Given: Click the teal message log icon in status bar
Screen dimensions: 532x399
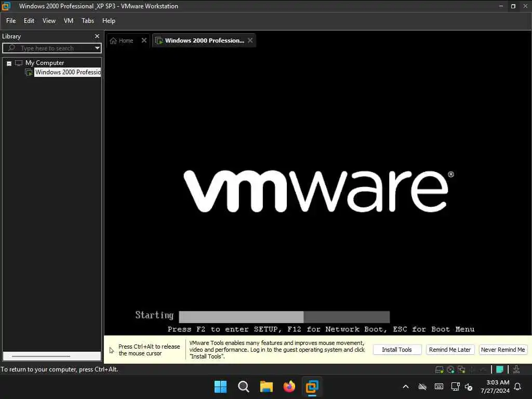Looking at the screenshot, I should [x=500, y=369].
